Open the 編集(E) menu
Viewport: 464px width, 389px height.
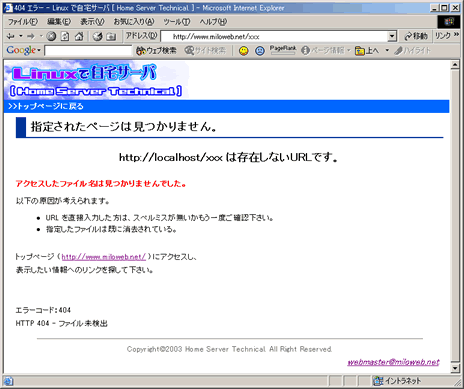tap(59, 22)
